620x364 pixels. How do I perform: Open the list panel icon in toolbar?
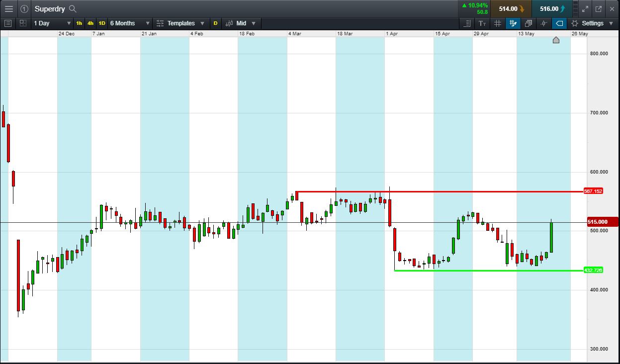coord(7,23)
